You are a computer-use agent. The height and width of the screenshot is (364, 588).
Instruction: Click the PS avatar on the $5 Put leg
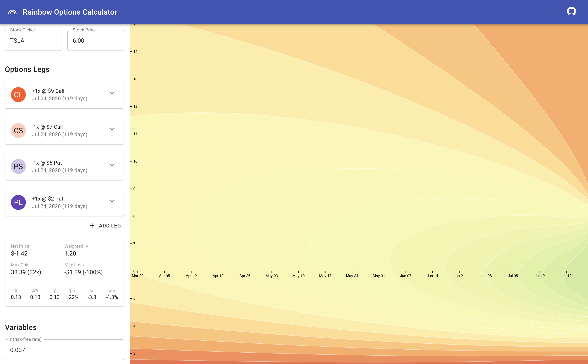click(18, 166)
